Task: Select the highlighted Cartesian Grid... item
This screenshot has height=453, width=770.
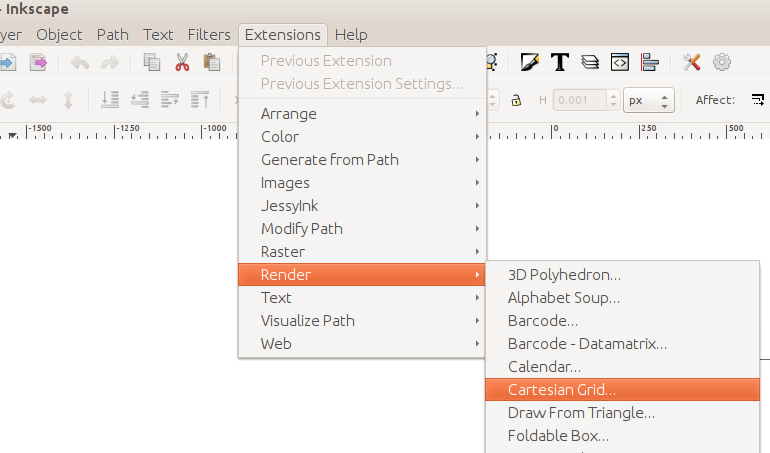Action: [x=622, y=390]
